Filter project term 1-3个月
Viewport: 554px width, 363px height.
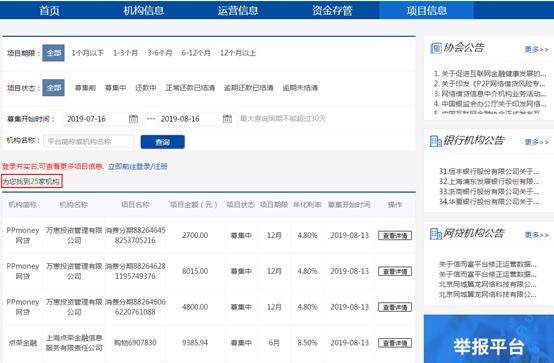pos(125,53)
